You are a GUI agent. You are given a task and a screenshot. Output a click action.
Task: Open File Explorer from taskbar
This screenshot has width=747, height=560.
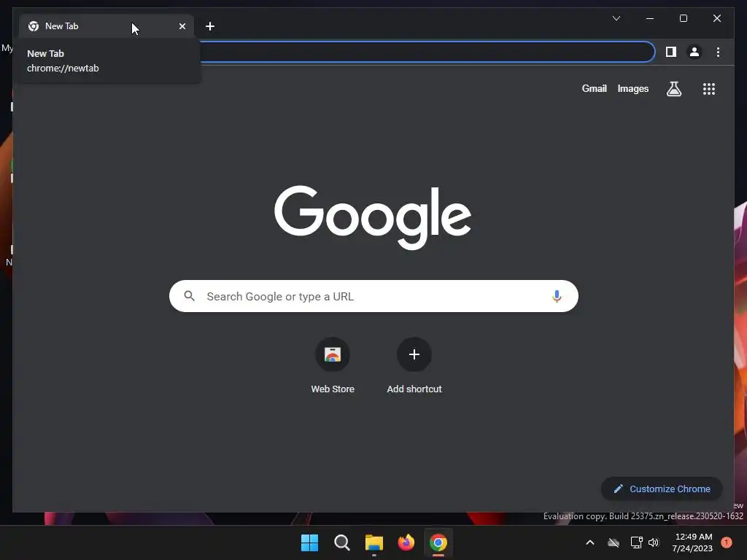pos(374,542)
